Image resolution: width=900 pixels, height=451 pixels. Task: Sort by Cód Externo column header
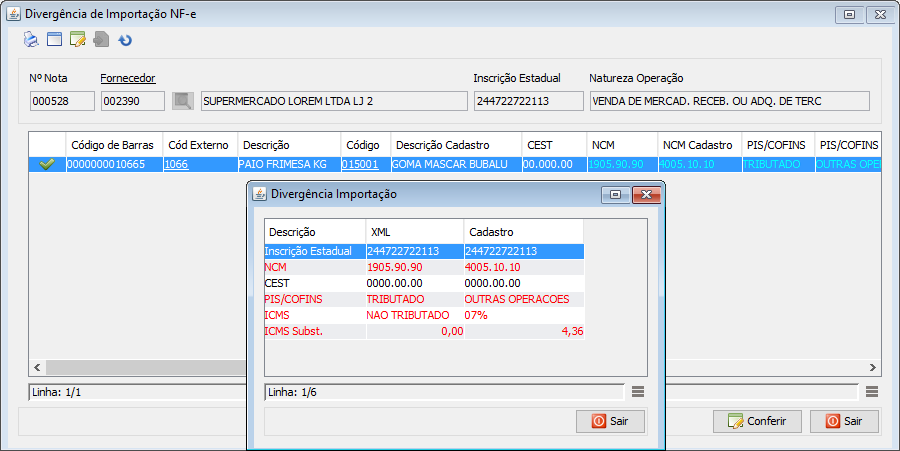[200, 145]
